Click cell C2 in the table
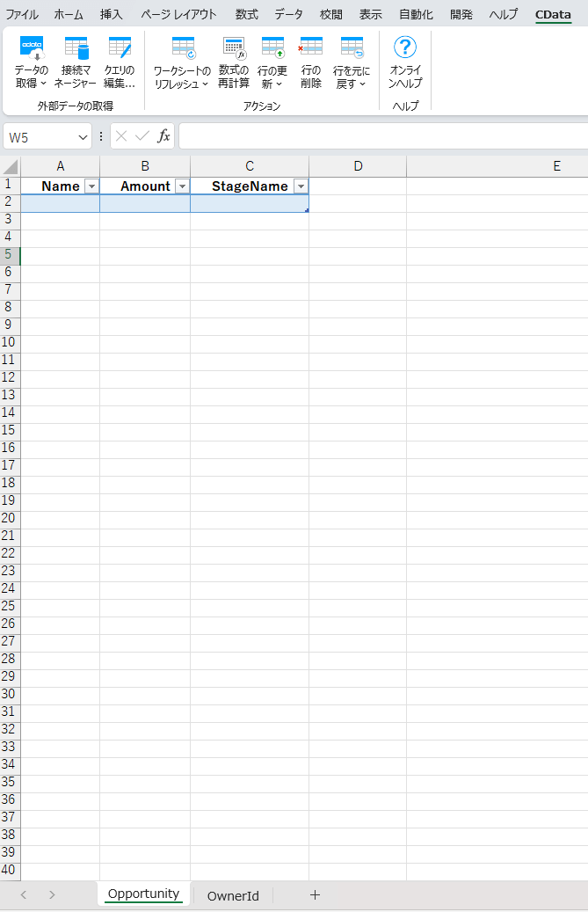The image size is (588, 912). coord(250,203)
